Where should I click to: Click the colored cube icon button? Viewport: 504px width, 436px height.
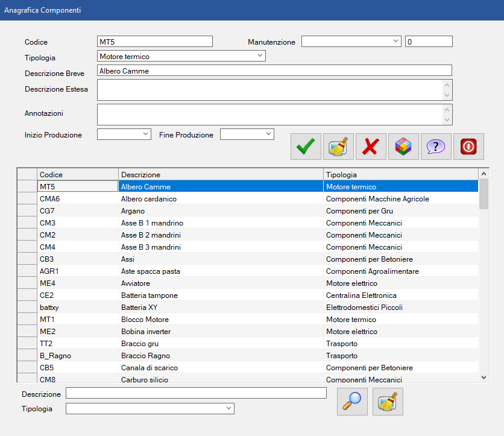pyautogui.click(x=403, y=147)
